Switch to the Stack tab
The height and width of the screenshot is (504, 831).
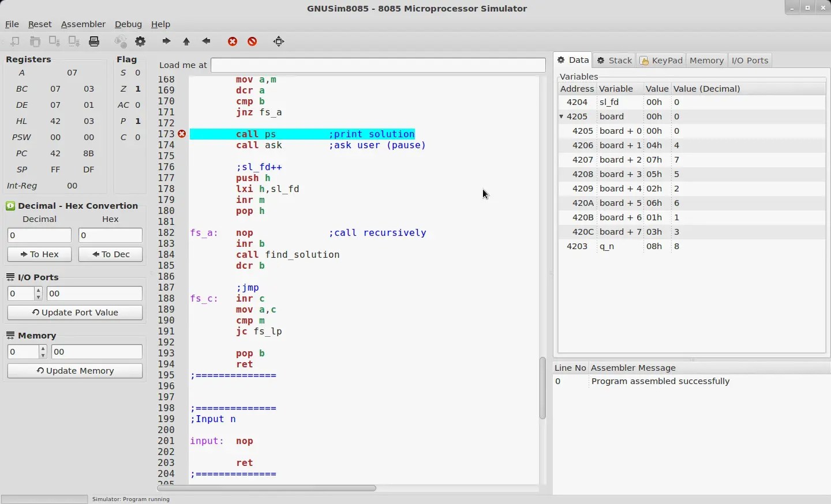(615, 61)
